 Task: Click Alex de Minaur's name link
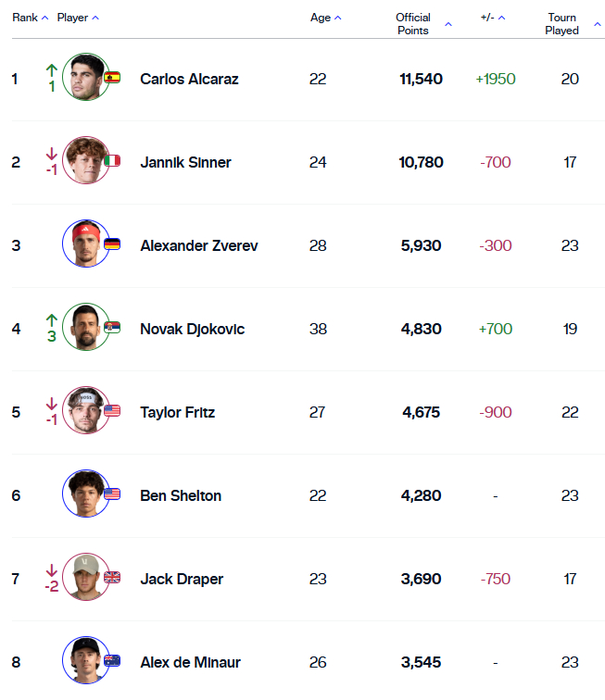pyautogui.click(x=190, y=663)
